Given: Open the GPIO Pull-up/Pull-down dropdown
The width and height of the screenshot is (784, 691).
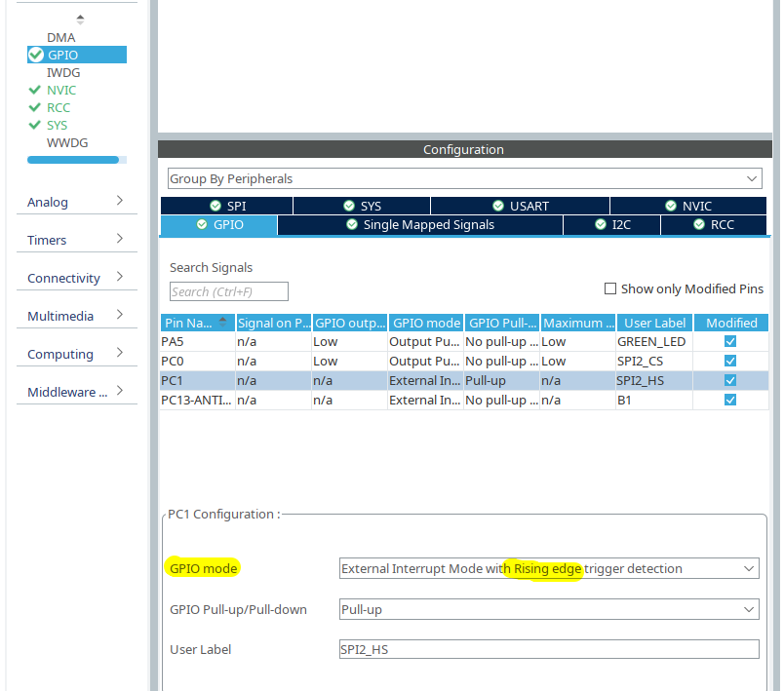Looking at the screenshot, I should 549,609.
